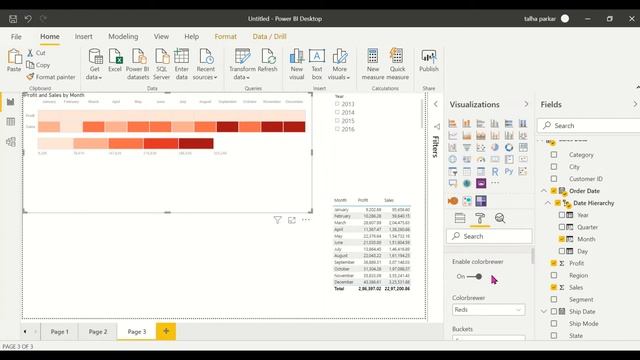Check the 2016 year slicer box
Image resolution: width=640 pixels, height=360 pixels.
click(x=337, y=129)
